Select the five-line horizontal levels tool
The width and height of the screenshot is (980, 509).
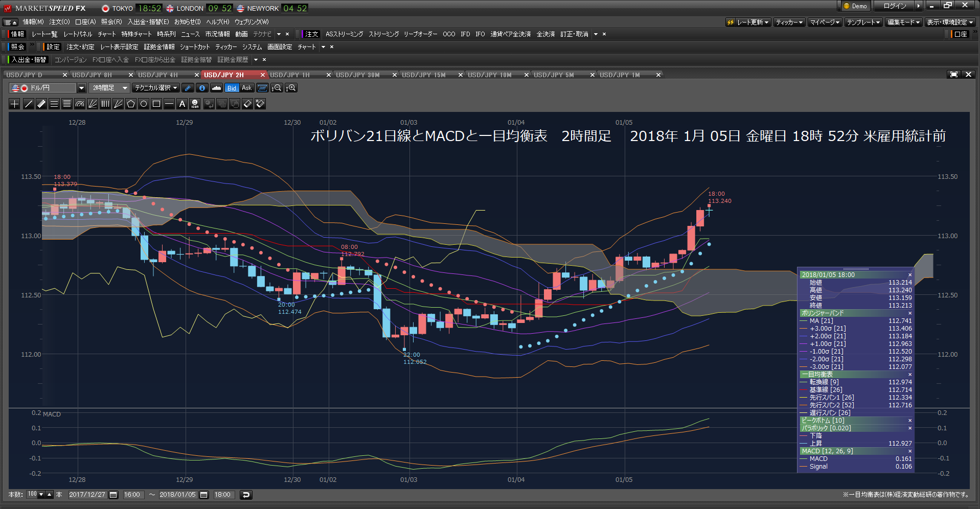coord(67,104)
